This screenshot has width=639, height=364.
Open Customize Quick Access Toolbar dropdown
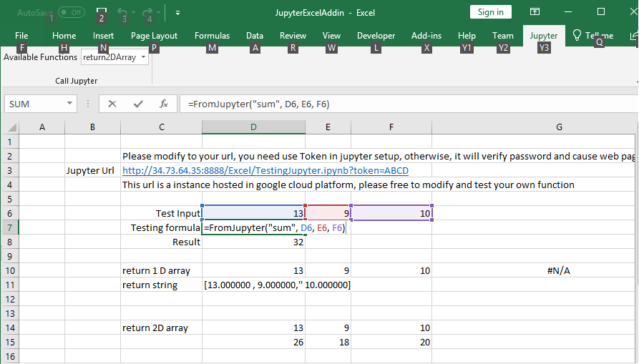[177, 12]
